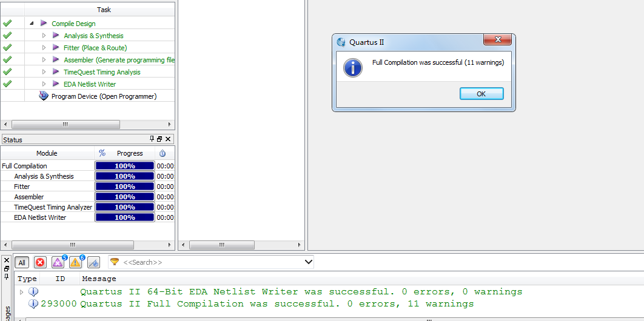Screen dimensions: 644x321
Task: Toggle the error messages filter
Action: point(40,262)
